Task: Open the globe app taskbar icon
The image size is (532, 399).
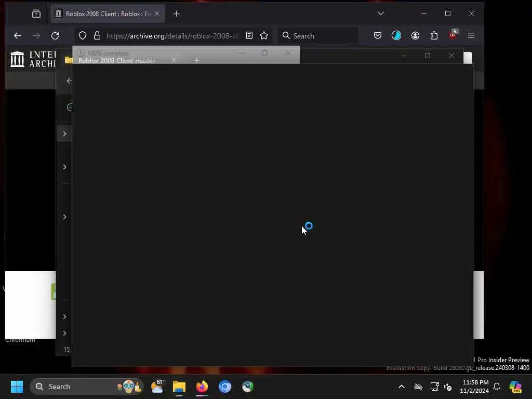Action: point(248,387)
